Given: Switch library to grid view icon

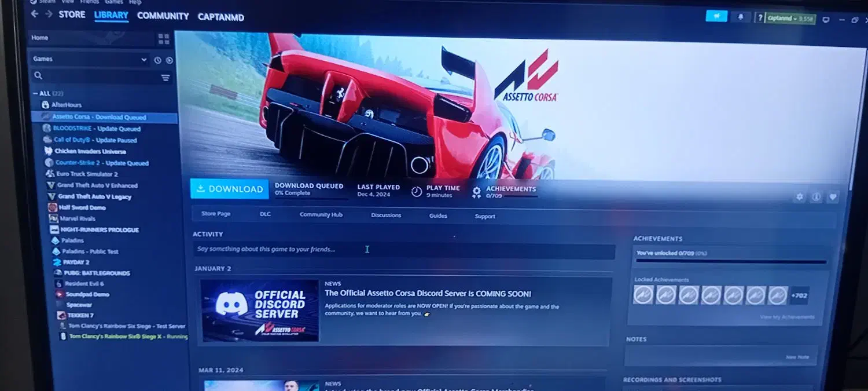Looking at the screenshot, I should pyautogui.click(x=164, y=39).
